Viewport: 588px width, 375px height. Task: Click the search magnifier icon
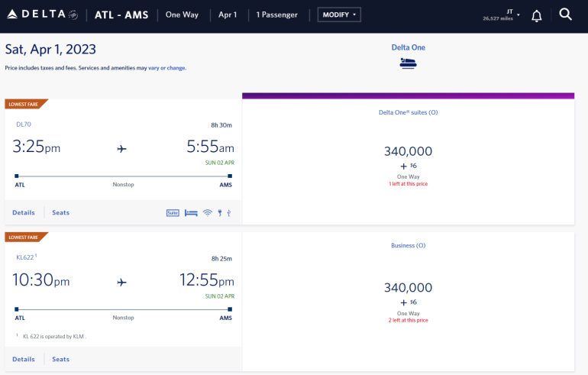pos(565,15)
